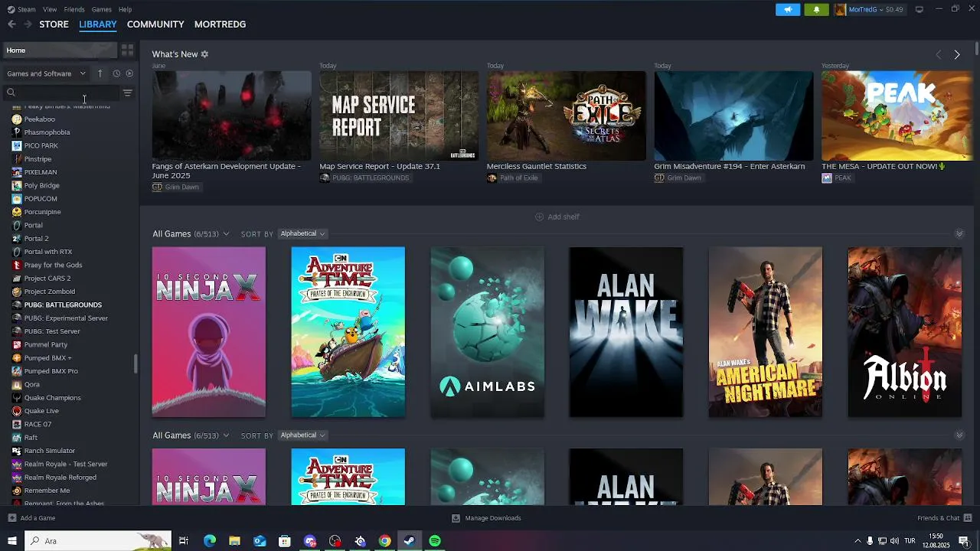Show next What's New items arrow
The image size is (980, 551).
click(957, 54)
